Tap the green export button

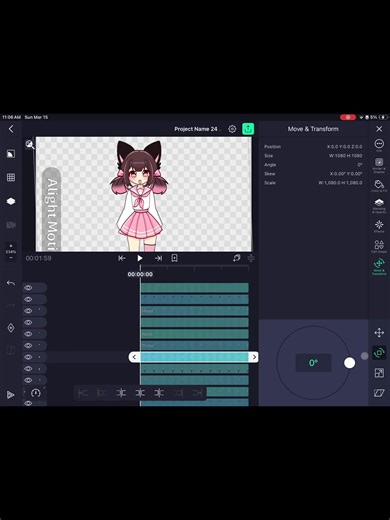tap(248, 129)
